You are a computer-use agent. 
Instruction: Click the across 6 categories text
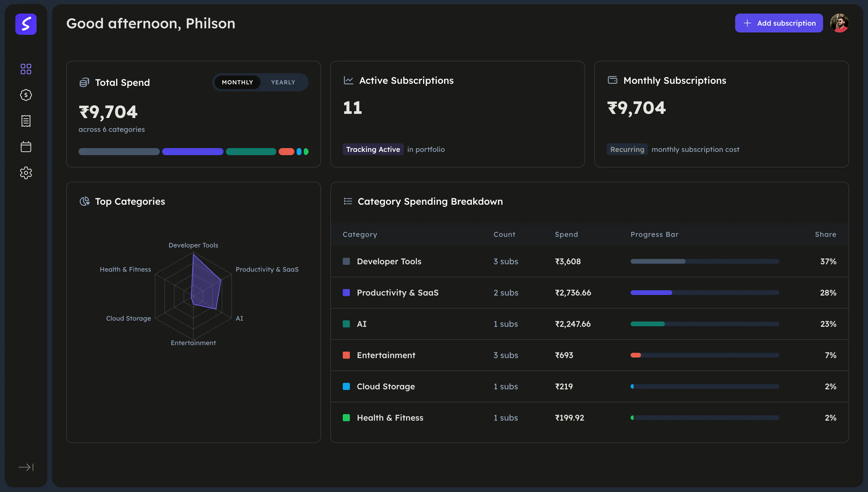(x=112, y=129)
